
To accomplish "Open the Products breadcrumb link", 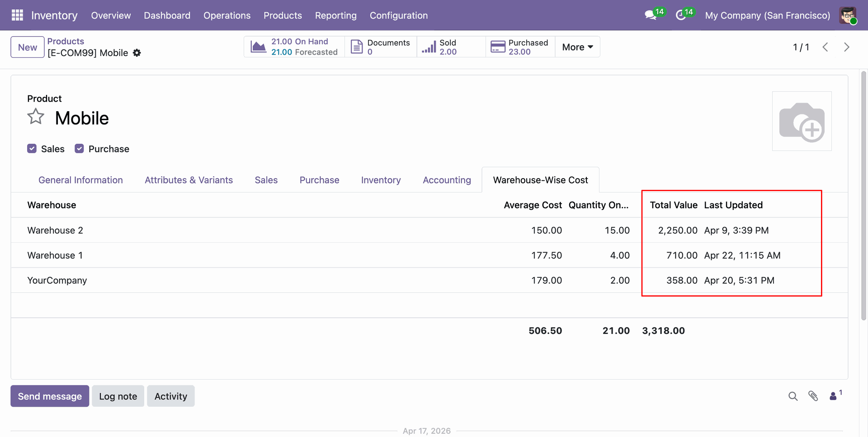I will [66, 41].
